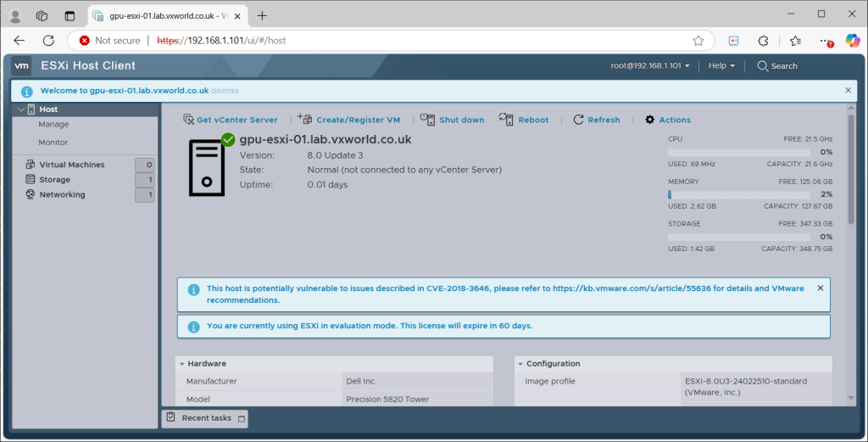Open the root@192.168.1.101 user dropdown
This screenshot has width=868, height=442.
coord(650,66)
